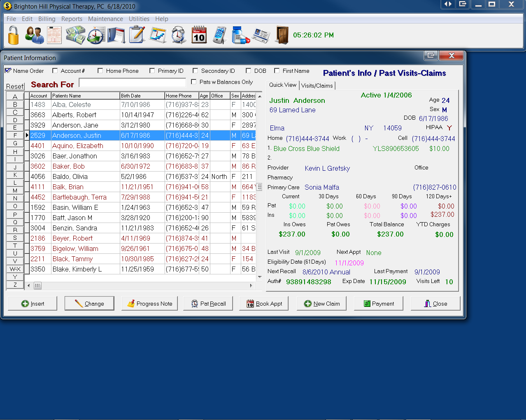Toggle the DOB search checkbox
Image resolution: width=526 pixels, height=420 pixels.
(248, 71)
